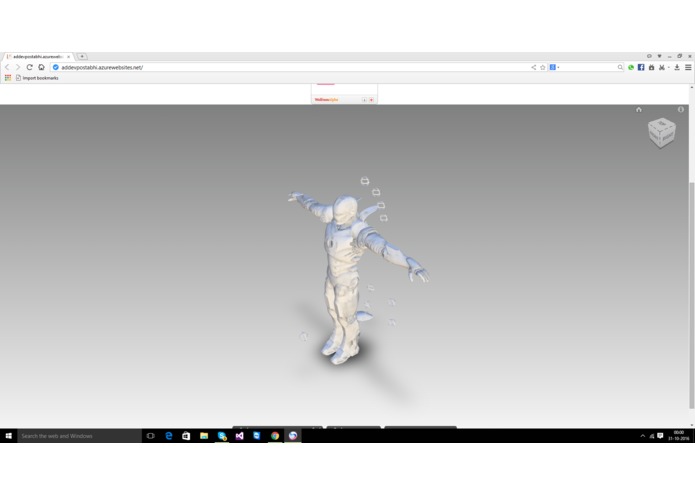Select the adidevpostabhi.azurewebsites tab
Screen dimensions: 695x494
[x=37, y=57]
